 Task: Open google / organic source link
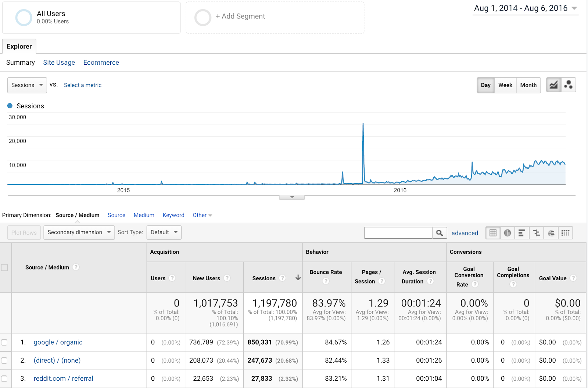(58, 342)
